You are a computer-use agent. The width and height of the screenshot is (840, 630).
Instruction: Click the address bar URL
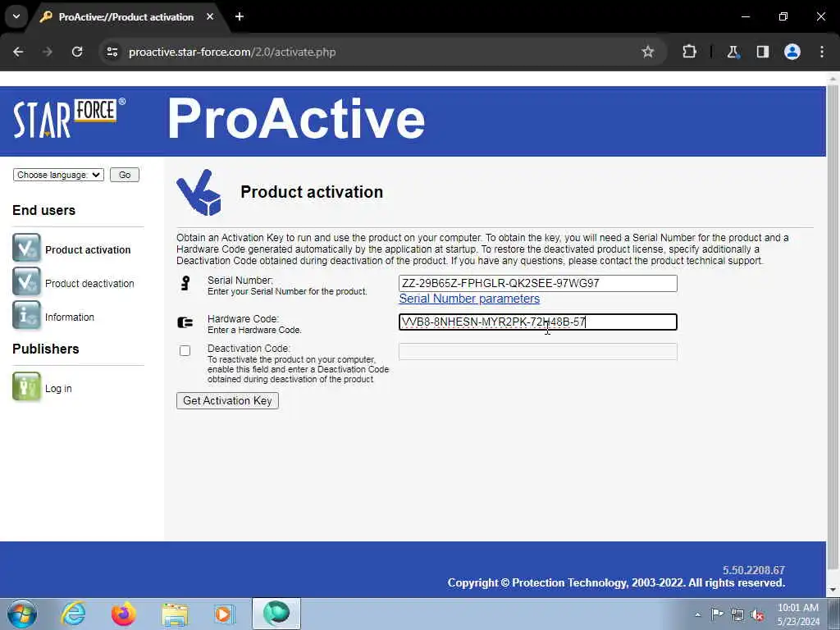pyautogui.click(x=232, y=52)
